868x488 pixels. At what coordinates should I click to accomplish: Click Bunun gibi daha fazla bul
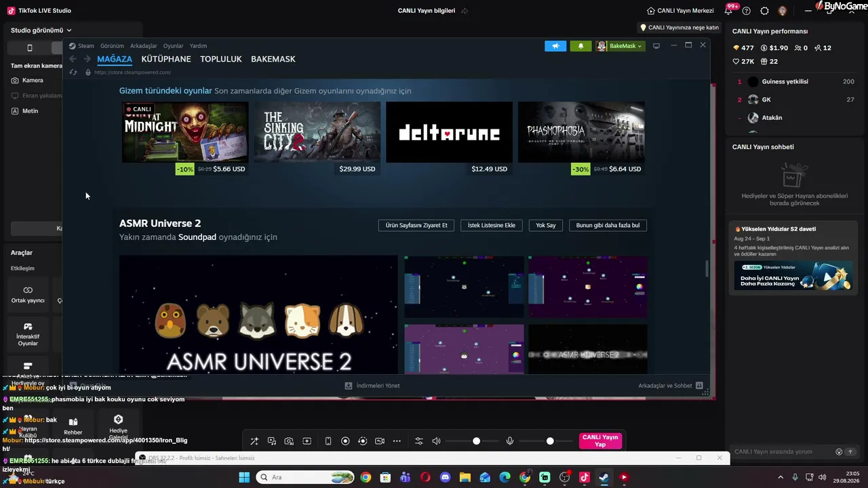(608, 225)
